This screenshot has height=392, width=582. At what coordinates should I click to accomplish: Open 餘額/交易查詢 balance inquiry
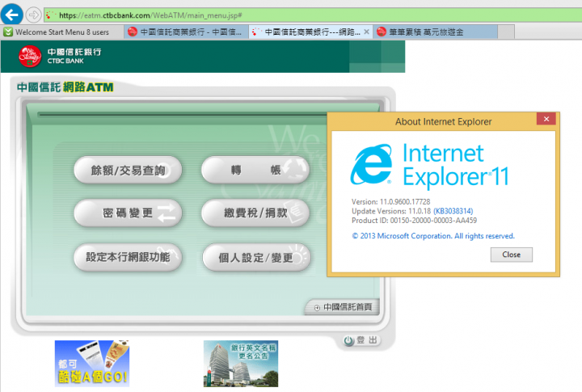128,170
